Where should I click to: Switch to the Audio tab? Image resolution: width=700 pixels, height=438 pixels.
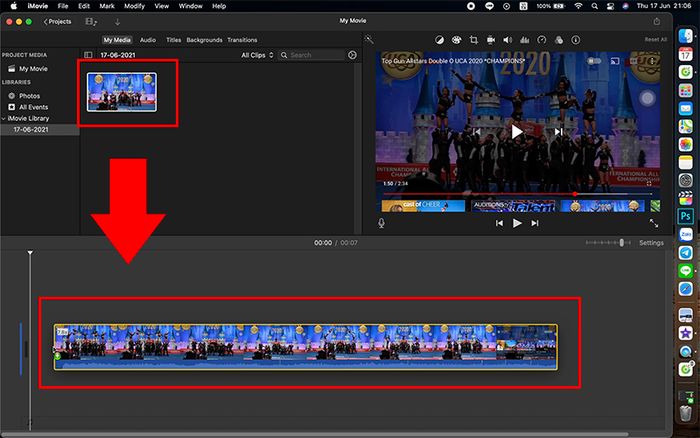pyautogui.click(x=148, y=40)
